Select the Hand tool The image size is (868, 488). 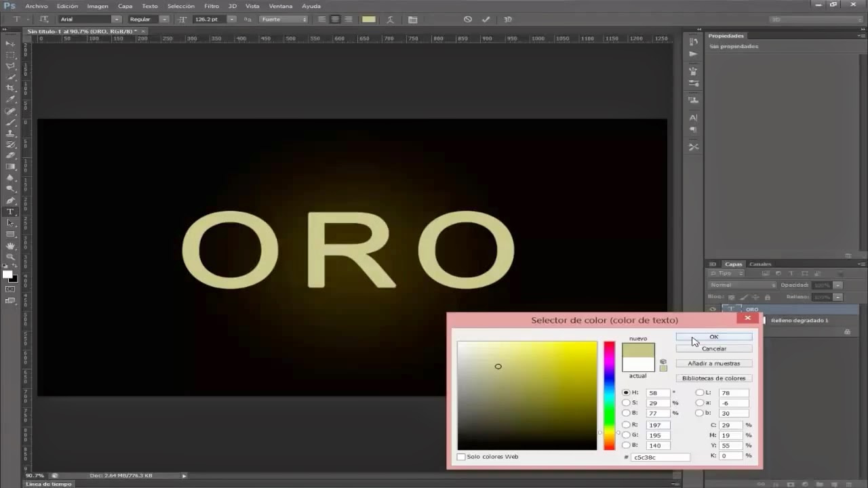(10, 245)
